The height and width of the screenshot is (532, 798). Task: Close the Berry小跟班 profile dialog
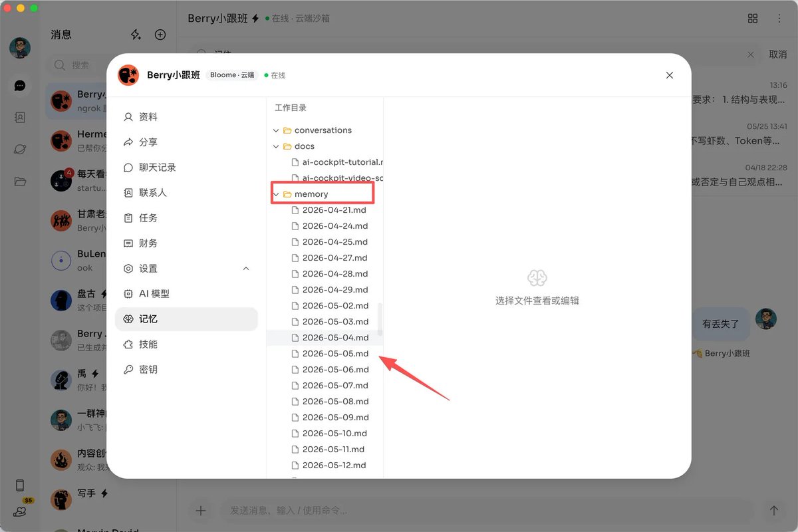[x=670, y=75]
